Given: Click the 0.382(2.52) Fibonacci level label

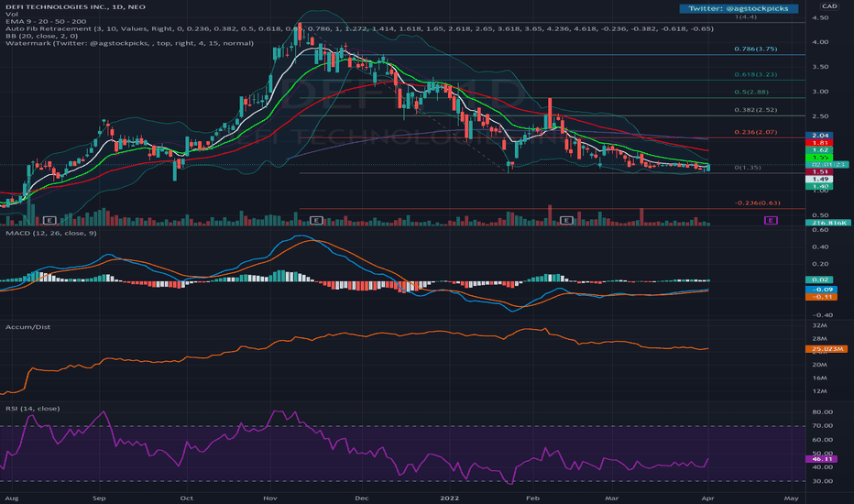Looking at the screenshot, I should click(755, 110).
